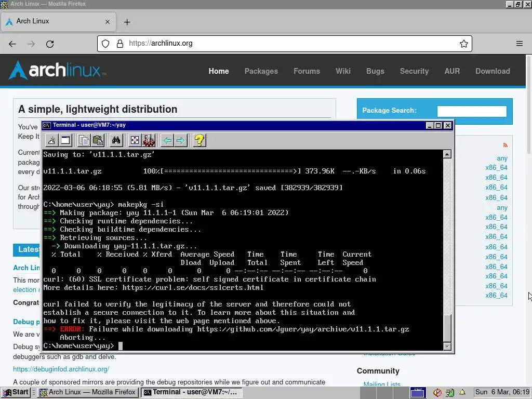This screenshot has height=399, width=532.
Task: Open the AUR nav item
Action: 453,71
